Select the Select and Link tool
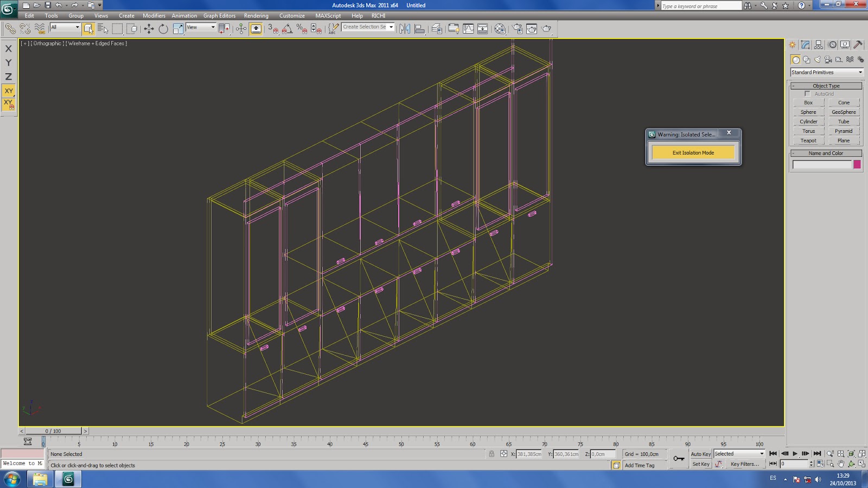Screen dimensions: 868x488 (10, 29)
